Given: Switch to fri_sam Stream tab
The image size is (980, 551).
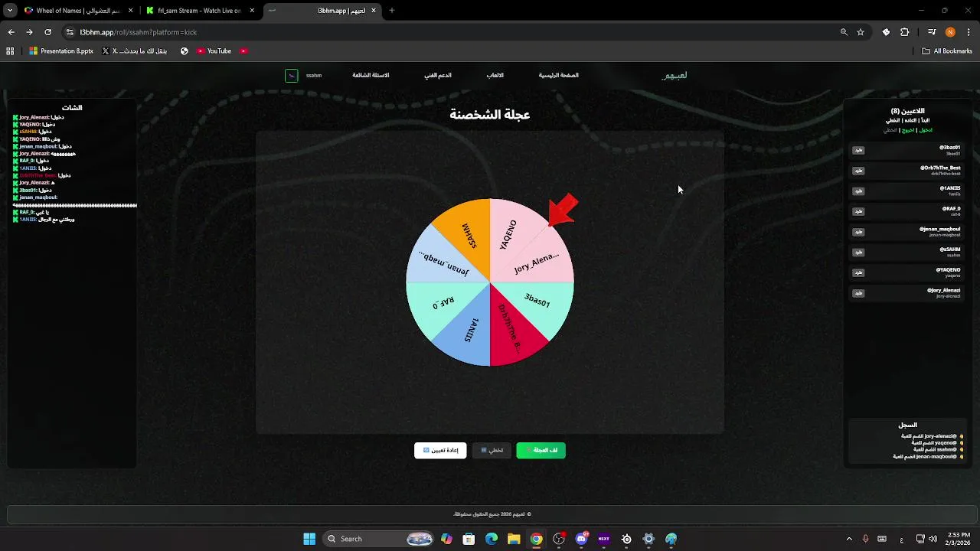Looking at the screenshot, I should [x=201, y=11].
